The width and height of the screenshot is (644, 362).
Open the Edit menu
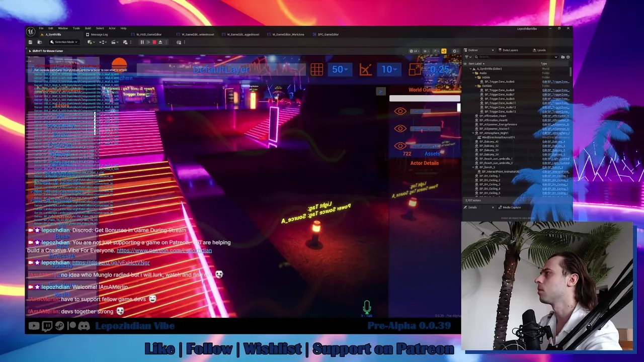pos(51,28)
